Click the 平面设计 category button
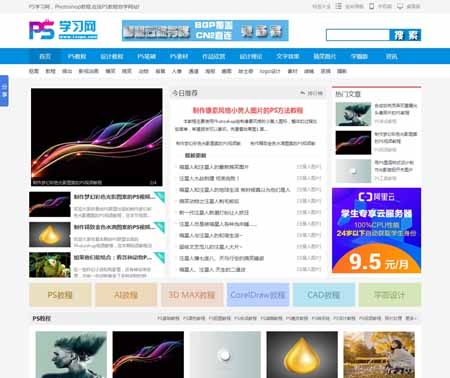This screenshot has width=450, height=378. tap(390, 295)
